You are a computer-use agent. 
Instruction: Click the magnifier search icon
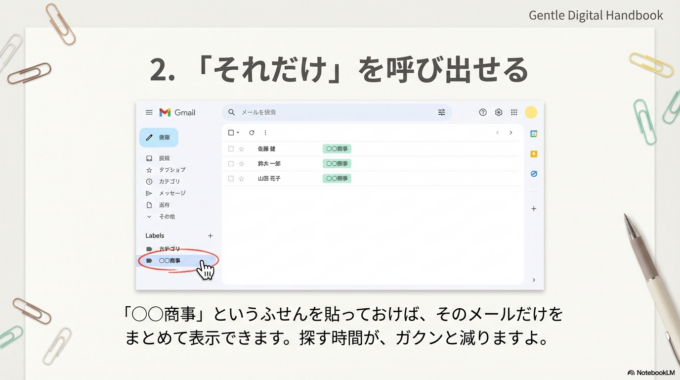click(232, 112)
